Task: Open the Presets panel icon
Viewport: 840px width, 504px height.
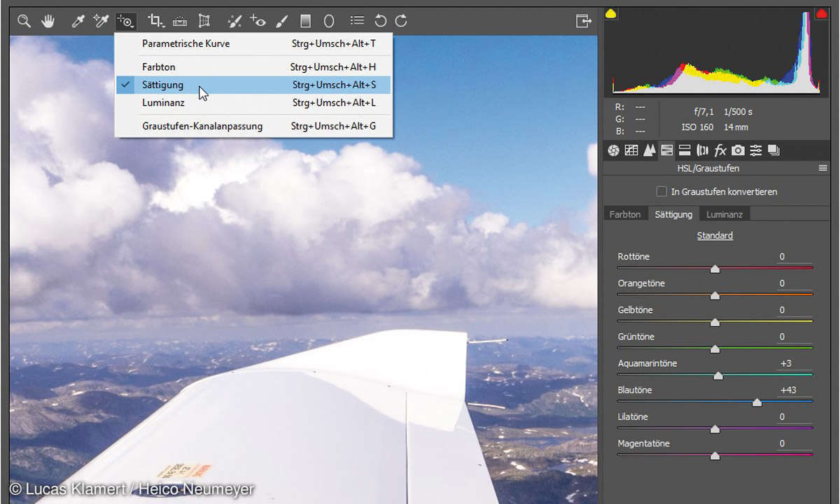Action: coord(756,150)
